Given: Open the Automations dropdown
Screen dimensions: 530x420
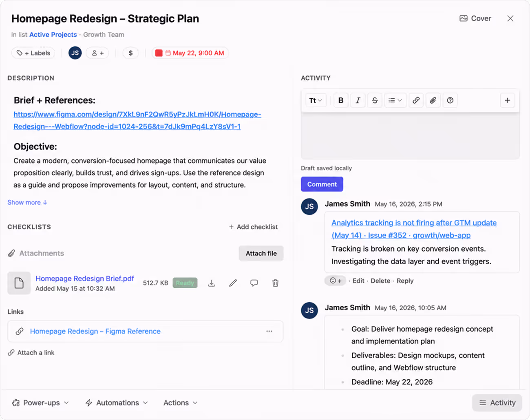Looking at the screenshot, I should tap(117, 403).
